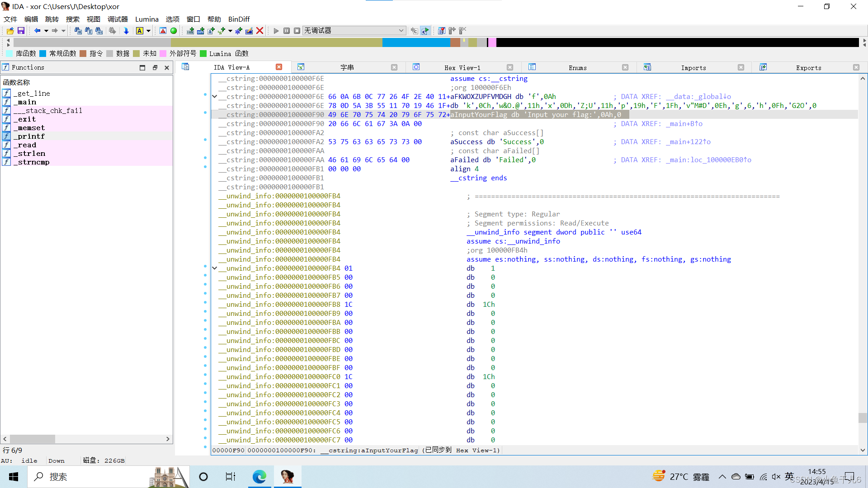Save the database with the Save icon

coord(21,31)
